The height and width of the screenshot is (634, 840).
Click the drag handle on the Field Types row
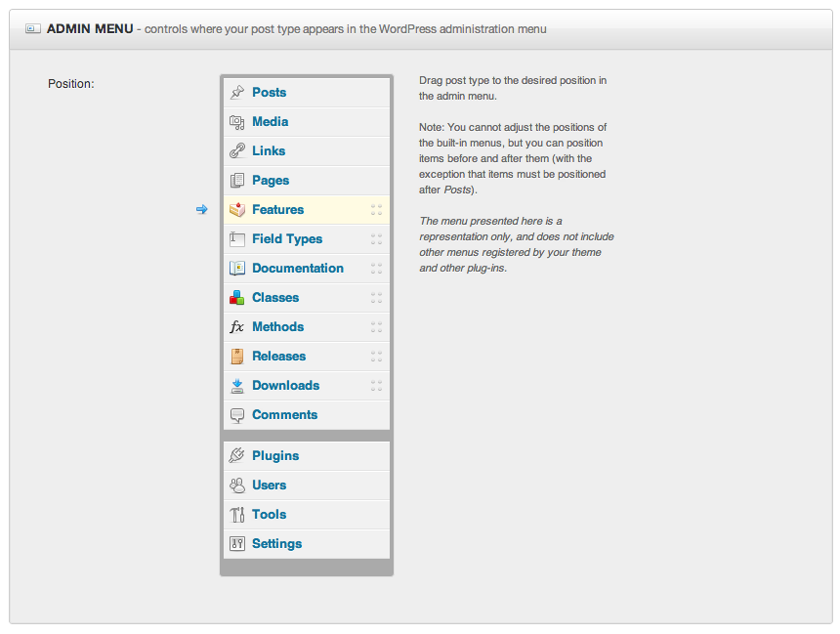[x=376, y=238]
